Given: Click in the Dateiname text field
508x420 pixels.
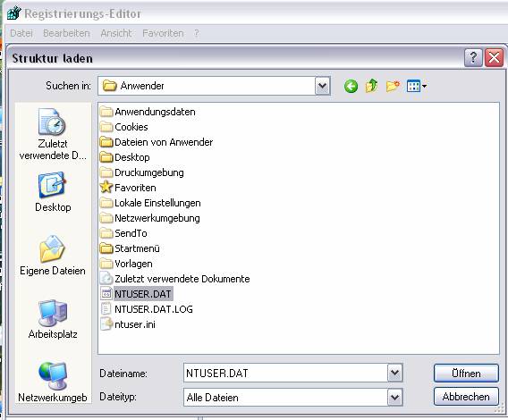Looking at the screenshot, I should point(286,373).
